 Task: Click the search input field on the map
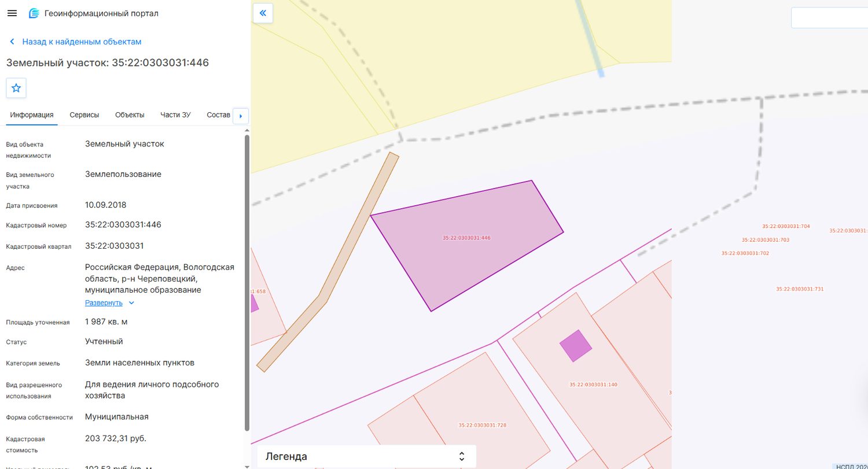[x=829, y=18]
